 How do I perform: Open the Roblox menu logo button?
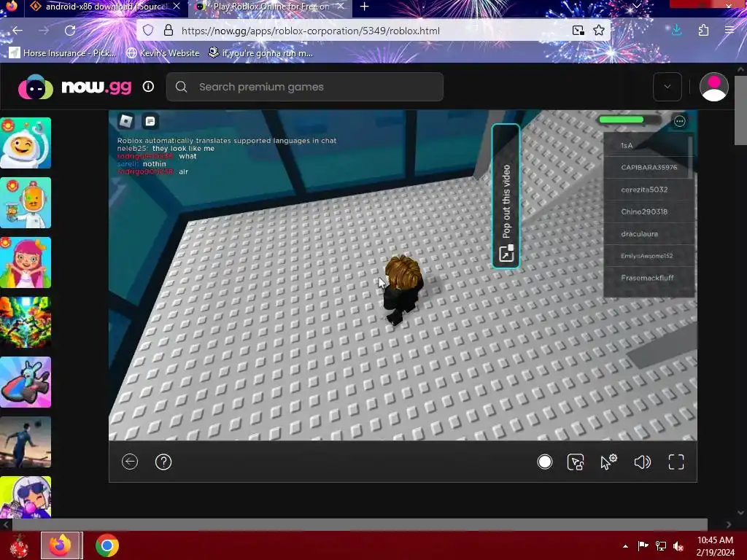[x=125, y=121]
